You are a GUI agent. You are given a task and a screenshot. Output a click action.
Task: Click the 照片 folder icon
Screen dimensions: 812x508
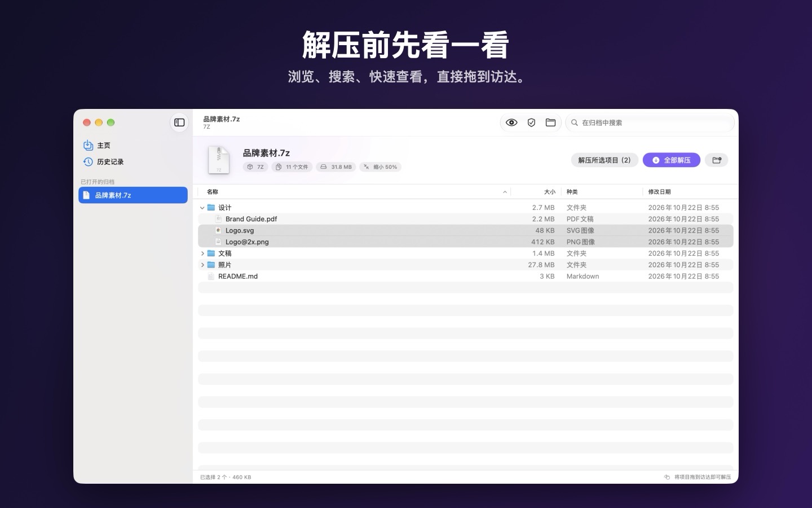[x=211, y=265]
